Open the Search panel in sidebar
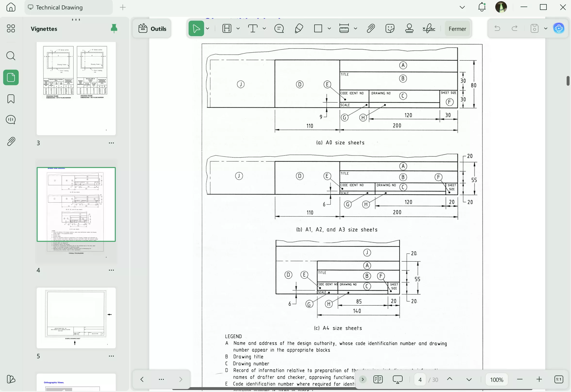This screenshot has width=571, height=392. (11, 56)
